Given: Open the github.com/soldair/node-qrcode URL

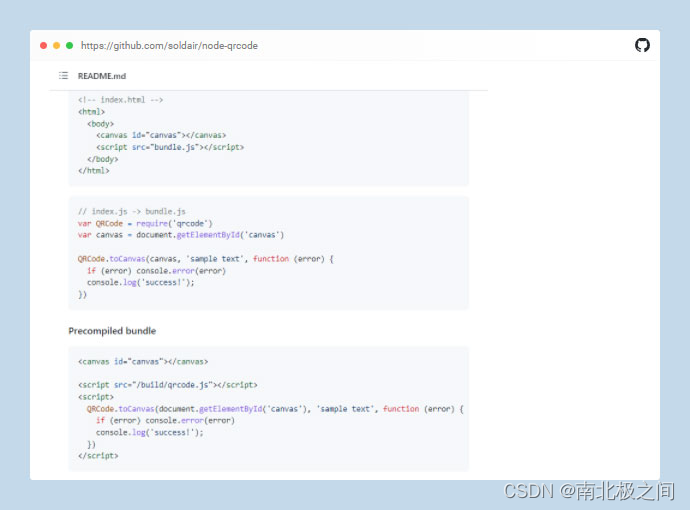Looking at the screenshot, I should pos(169,46).
